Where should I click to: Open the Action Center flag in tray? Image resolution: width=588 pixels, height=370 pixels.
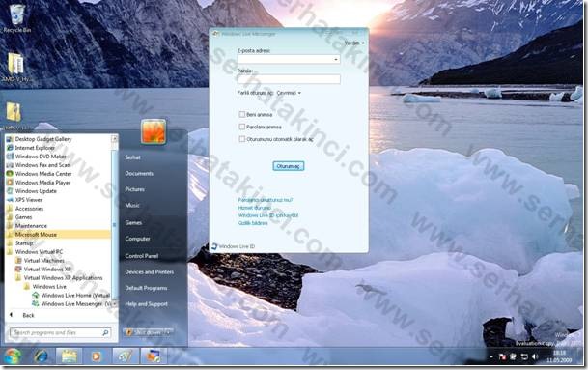pyautogui.click(x=502, y=356)
